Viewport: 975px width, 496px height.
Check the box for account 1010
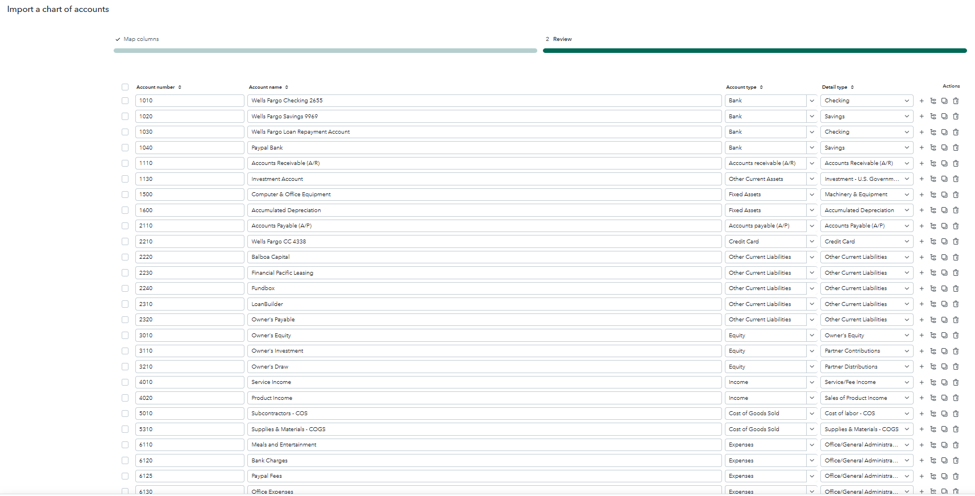tap(125, 101)
